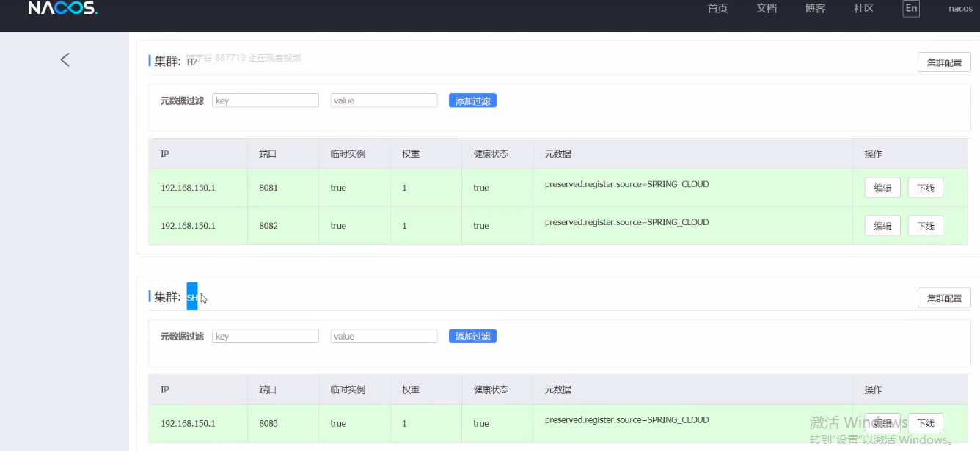This screenshot has height=451, width=980.
Task: Focus the key filter field in HZ cluster
Action: [x=266, y=100]
